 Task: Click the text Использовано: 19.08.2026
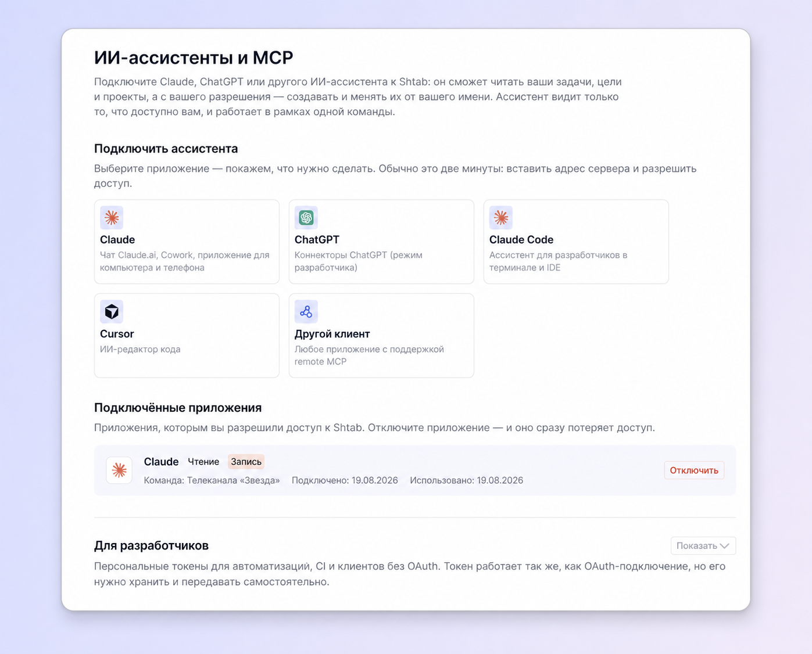click(467, 480)
